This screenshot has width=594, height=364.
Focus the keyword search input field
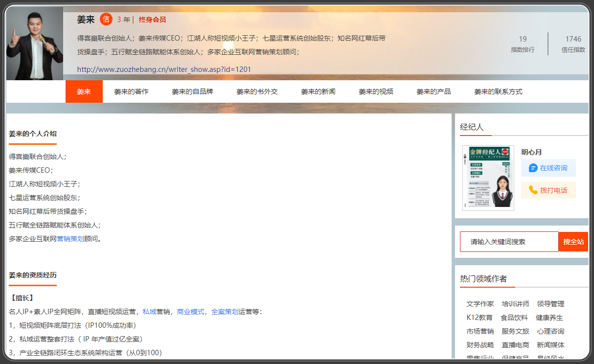point(509,242)
